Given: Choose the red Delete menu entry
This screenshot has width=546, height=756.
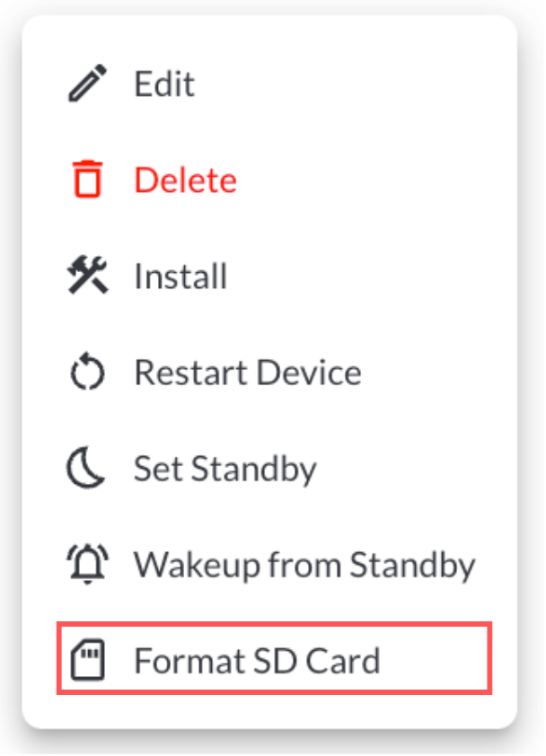Looking at the screenshot, I should (x=185, y=180).
